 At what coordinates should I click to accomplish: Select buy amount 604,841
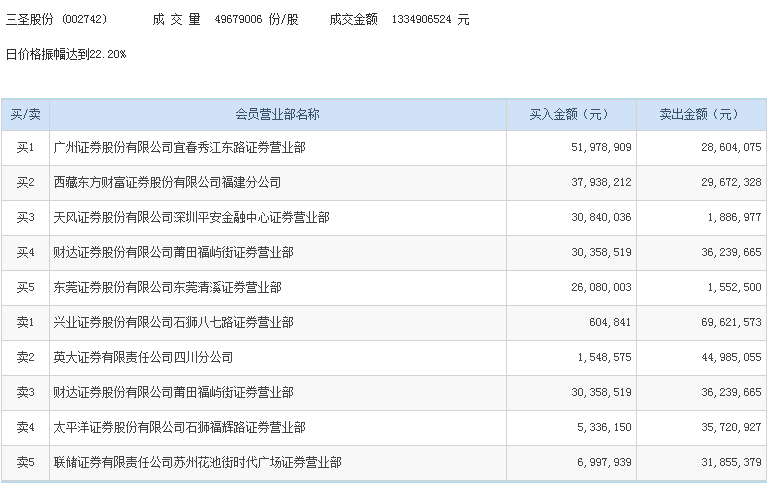pyautogui.click(x=610, y=323)
